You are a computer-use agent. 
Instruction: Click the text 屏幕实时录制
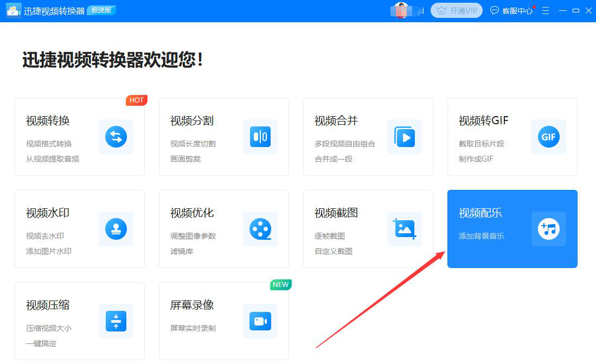193,328
